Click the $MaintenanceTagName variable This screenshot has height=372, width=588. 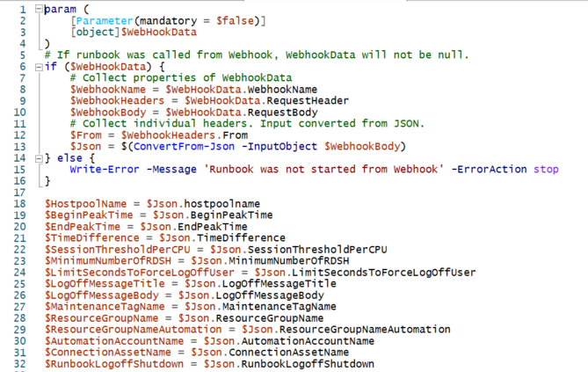pos(105,307)
